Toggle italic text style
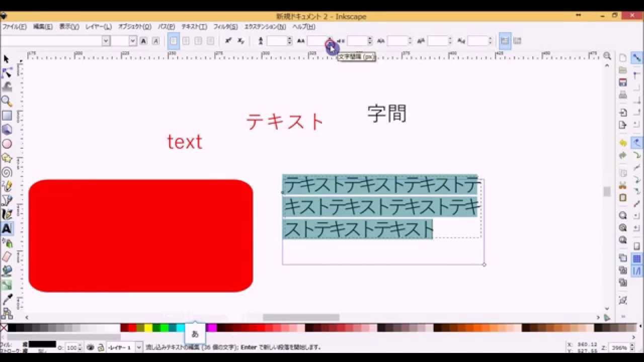Viewport: 644px width, 362px height. pos(156,41)
